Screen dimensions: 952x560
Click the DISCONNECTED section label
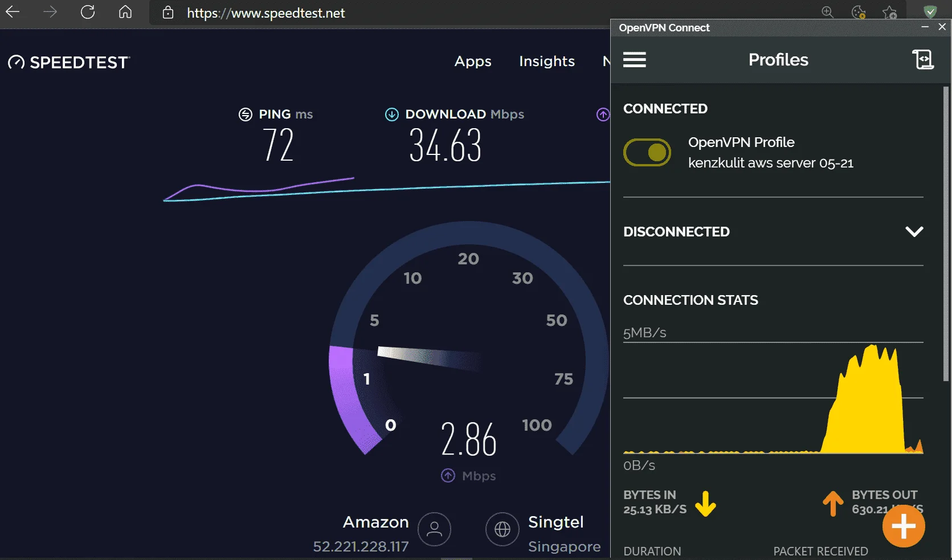point(676,232)
